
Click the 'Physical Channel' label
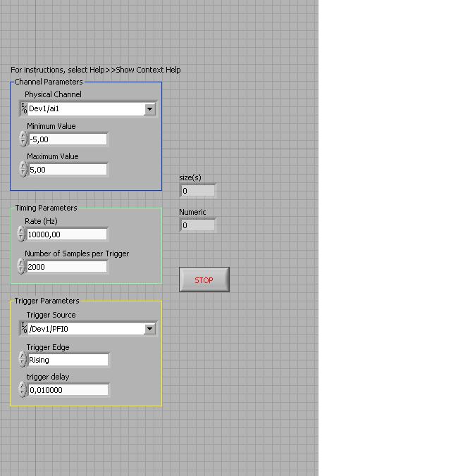pyautogui.click(x=53, y=94)
